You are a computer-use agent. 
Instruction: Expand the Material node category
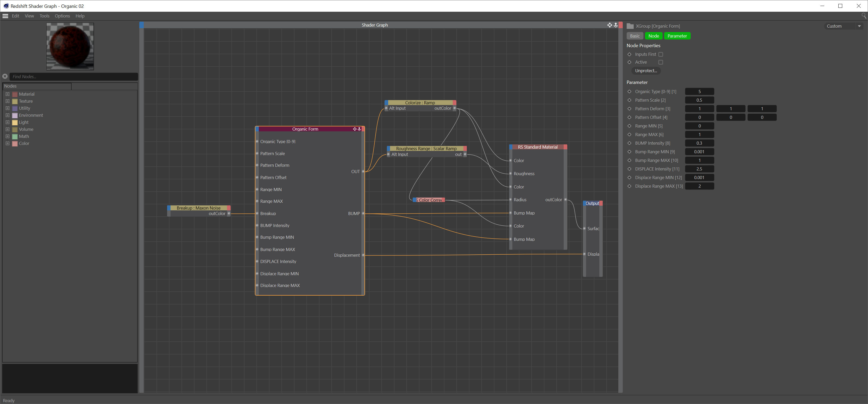(x=7, y=94)
